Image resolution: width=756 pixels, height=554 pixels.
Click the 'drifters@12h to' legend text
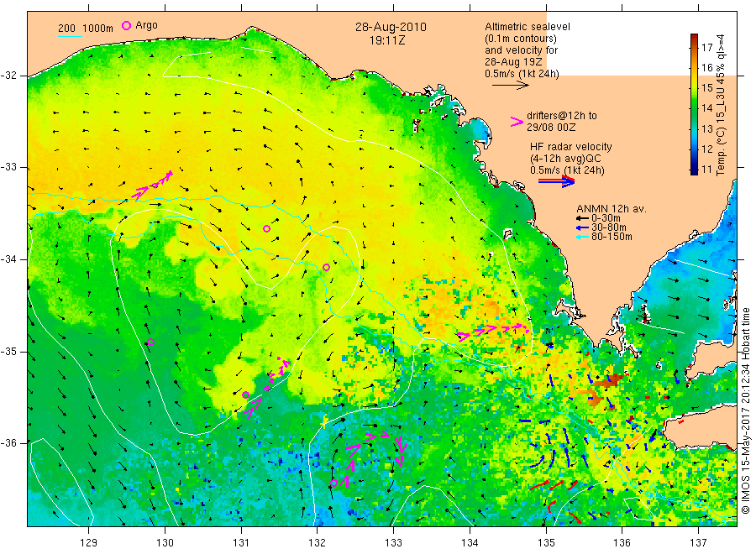tap(562, 116)
